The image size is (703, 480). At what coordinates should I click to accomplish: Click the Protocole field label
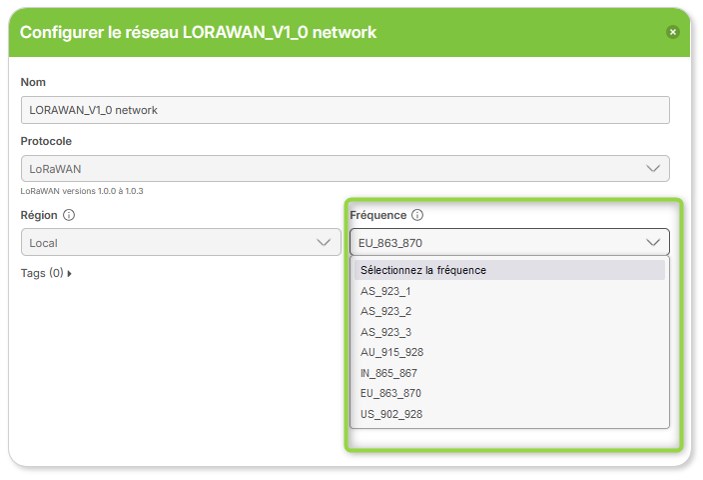[46, 141]
